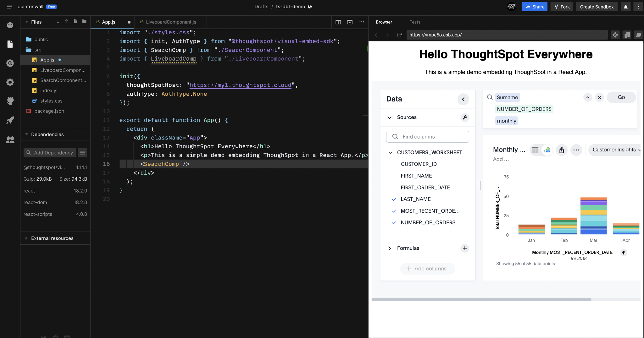Create a new folder via Files header icon
644x338 pixels.
pyautogui.click(x=84, y=21)
